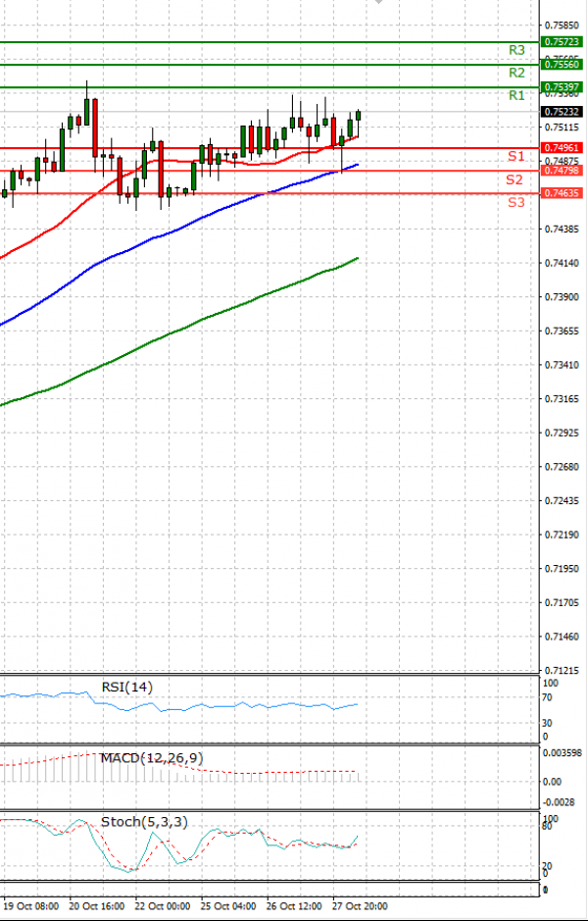Viewport: 588px width, 921px height.
Task: Click the MACD scale value -0.0028
Action: tap(559, 801)
